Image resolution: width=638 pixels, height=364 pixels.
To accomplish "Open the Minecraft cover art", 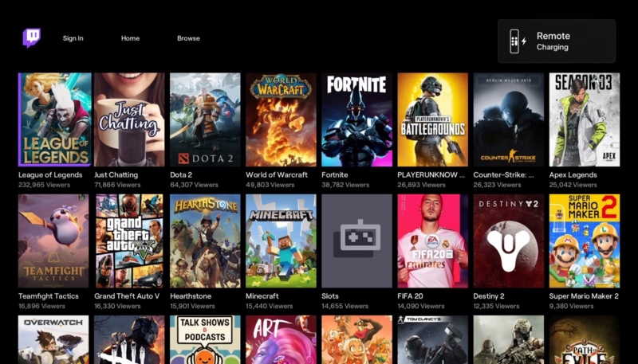I will [x=281, y=241].
